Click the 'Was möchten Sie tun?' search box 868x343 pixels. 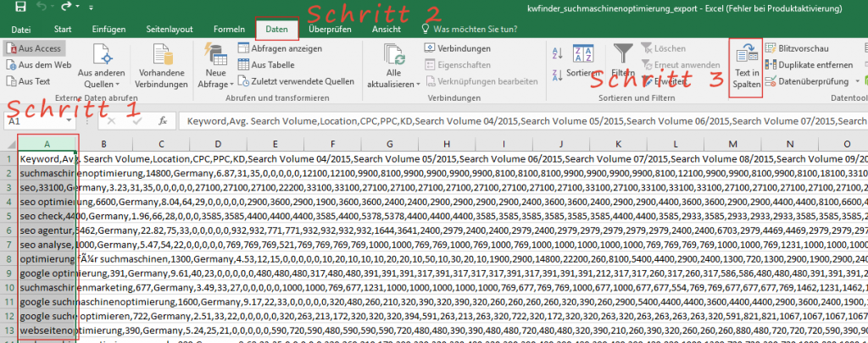pyautogui.click(x=470, y=30)
